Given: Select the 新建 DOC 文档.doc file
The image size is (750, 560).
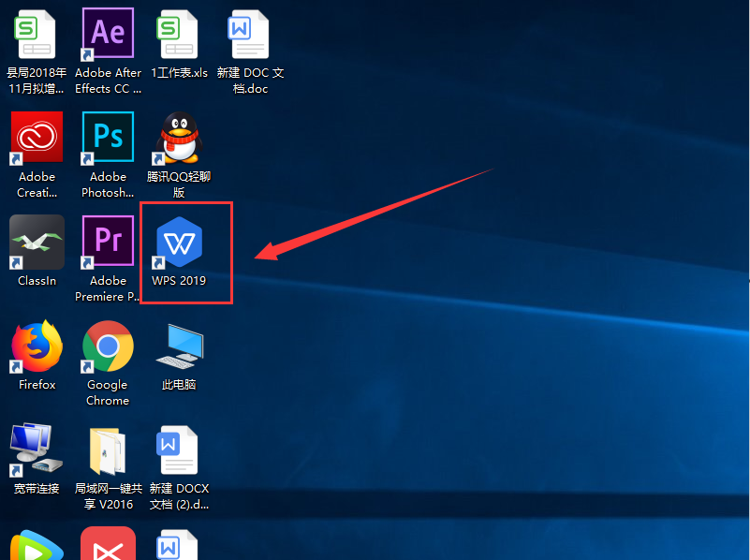Looking at the screenshot, I should click(x=249, y=35).
